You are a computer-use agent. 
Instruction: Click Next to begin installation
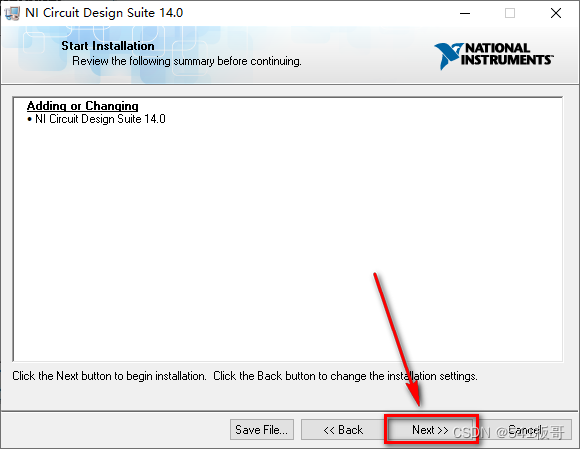tap(430, 430)
